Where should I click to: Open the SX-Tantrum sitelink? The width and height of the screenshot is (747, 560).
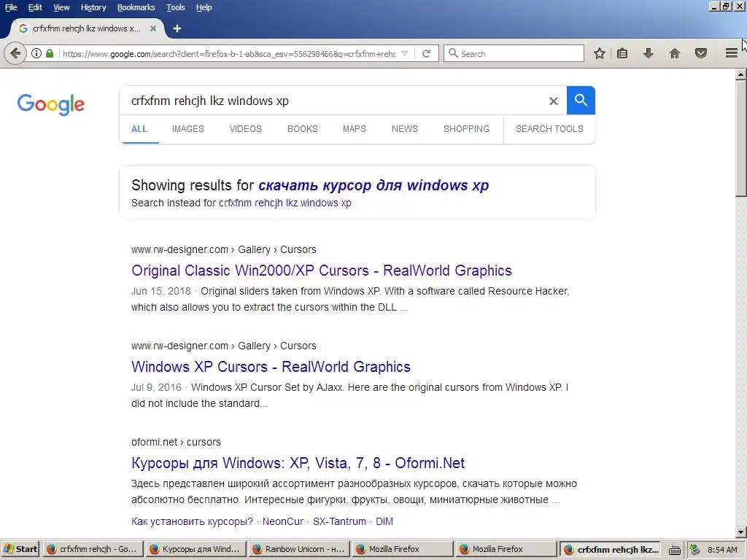point(340,521)
